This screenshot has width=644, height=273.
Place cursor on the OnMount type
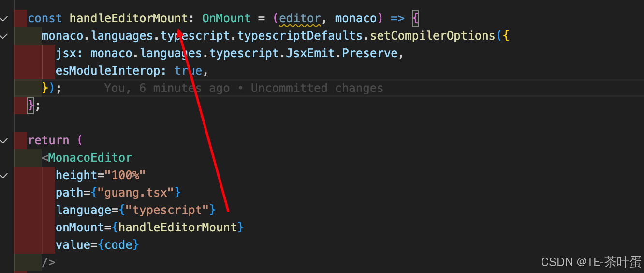(226, 18)
